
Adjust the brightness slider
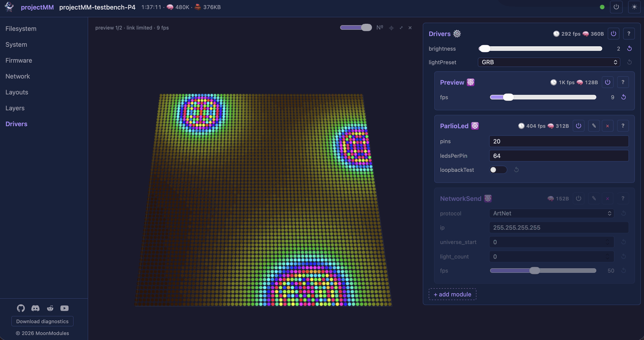(540, 49)
